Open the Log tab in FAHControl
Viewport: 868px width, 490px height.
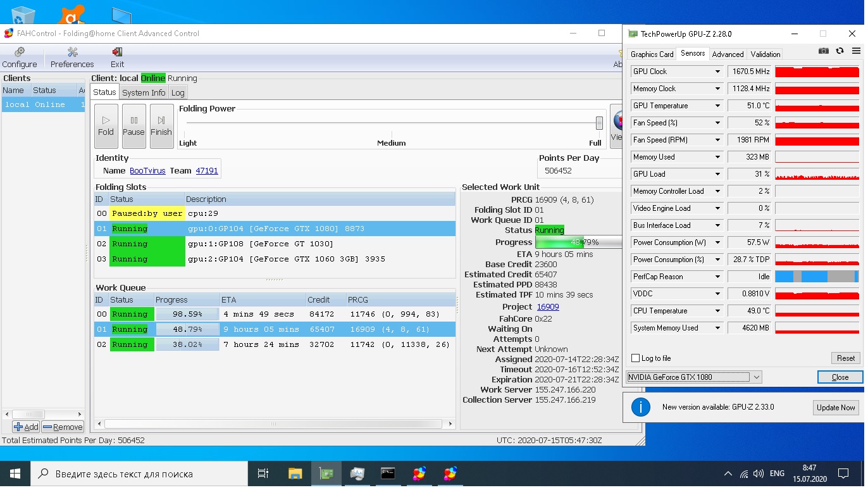178,92
